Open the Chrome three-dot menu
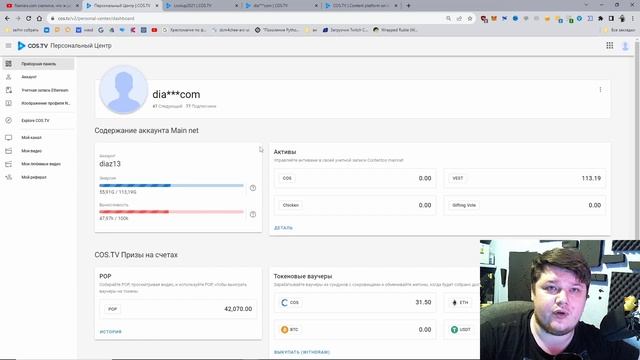Image resolution: width=640 pixels, height=360 pixels. 633,18
